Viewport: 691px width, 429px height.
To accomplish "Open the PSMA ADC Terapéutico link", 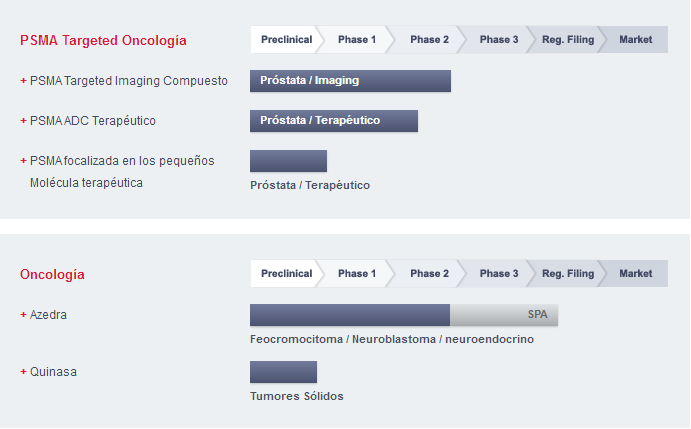I will 93,121.
